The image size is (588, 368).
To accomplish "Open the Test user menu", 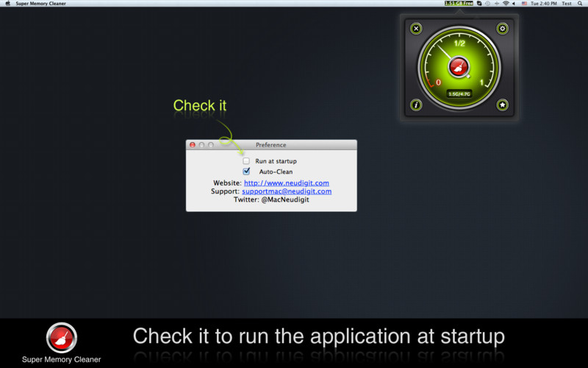I will (x=567, y=4).
